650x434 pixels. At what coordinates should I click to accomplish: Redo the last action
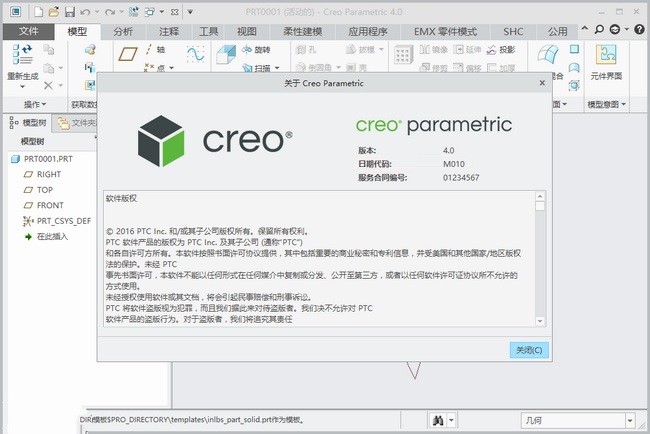click(110, 12)
